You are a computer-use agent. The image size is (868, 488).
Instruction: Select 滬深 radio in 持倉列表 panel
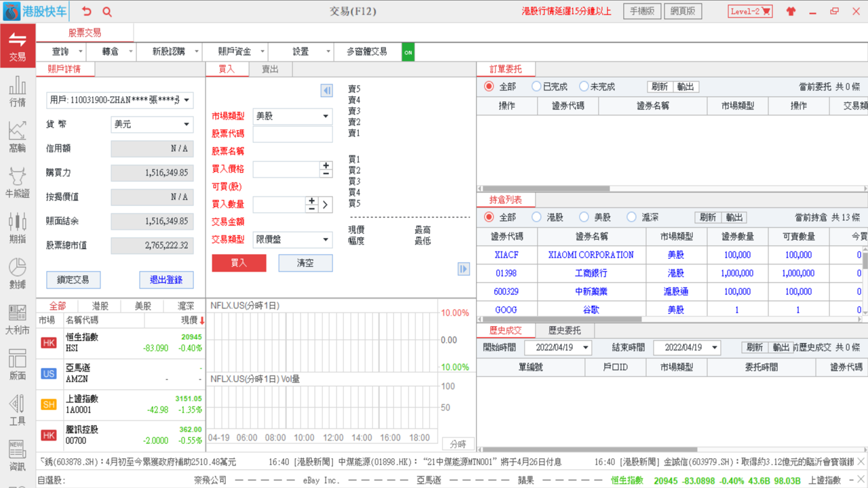631,217
